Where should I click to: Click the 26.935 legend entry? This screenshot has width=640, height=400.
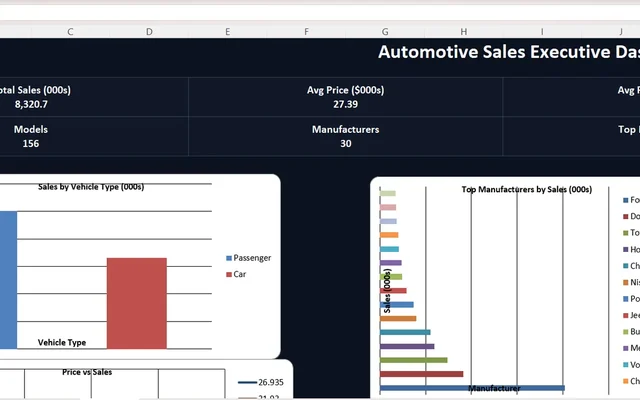click(x=261, y=382)
